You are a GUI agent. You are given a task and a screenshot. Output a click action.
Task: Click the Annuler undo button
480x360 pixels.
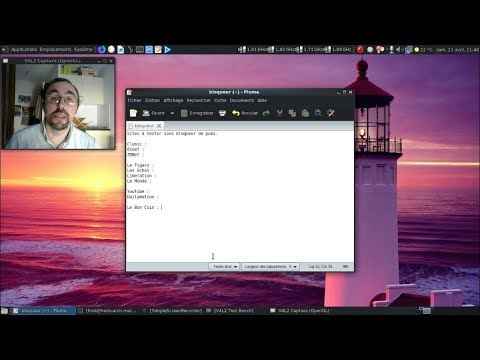pyautogui.click(x=245, y=113)
